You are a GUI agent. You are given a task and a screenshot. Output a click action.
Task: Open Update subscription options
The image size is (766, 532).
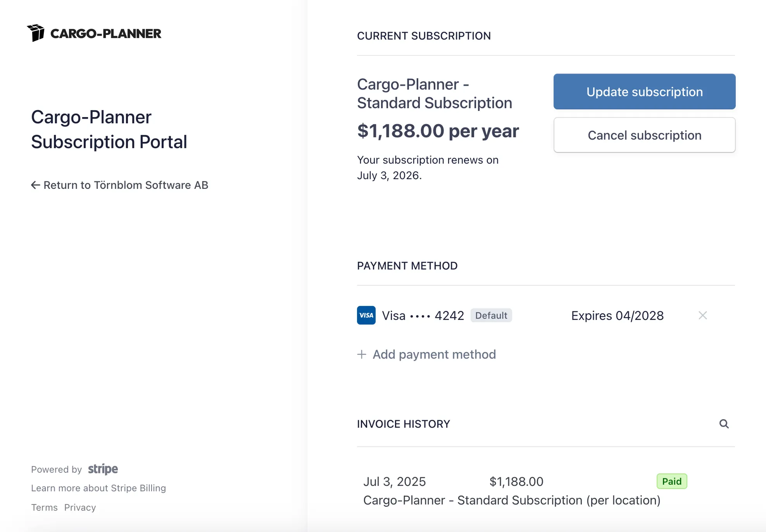[x=644, y=92]
